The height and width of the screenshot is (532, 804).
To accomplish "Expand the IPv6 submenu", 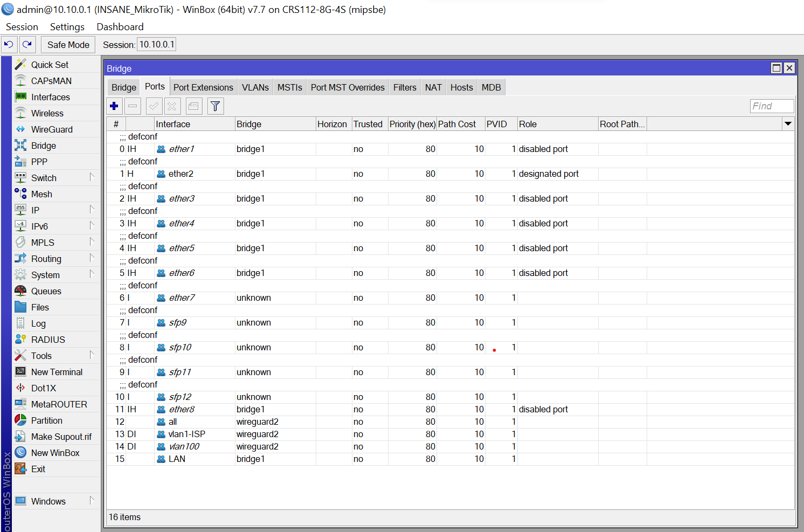I will (92, 225).
